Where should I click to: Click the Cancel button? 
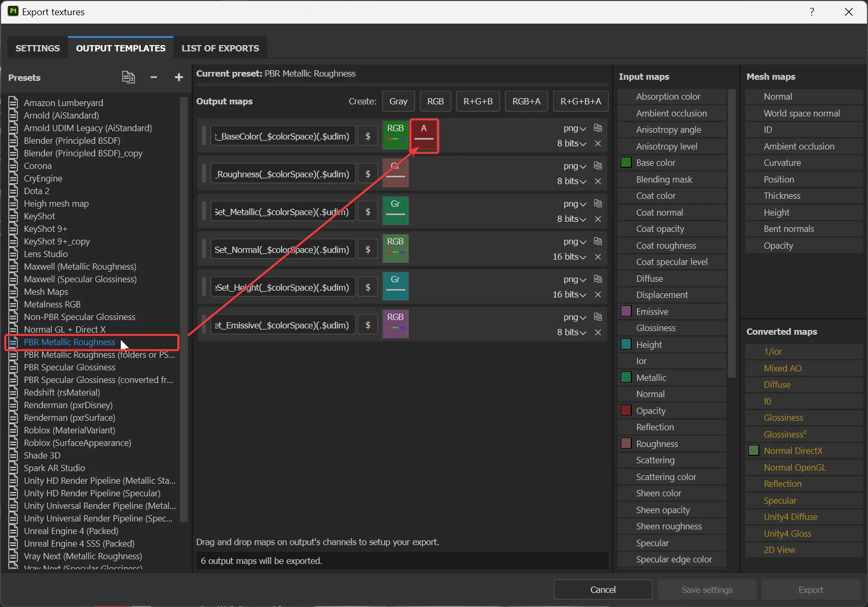click(603, 590)
